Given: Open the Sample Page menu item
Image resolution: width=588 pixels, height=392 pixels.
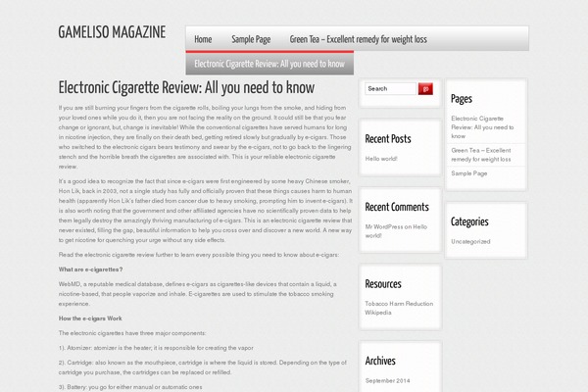Looking at the screenshot, I should click(x=251, y=39).
